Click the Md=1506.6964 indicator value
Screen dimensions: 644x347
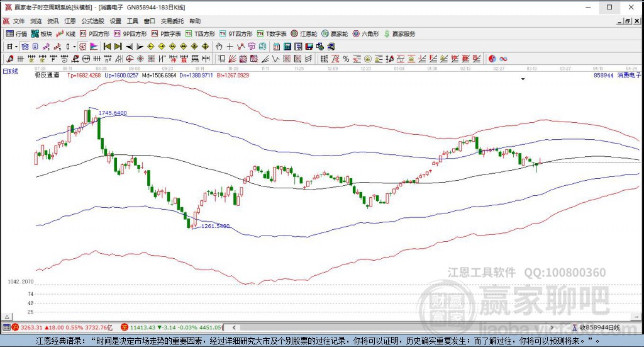point(159,75)
